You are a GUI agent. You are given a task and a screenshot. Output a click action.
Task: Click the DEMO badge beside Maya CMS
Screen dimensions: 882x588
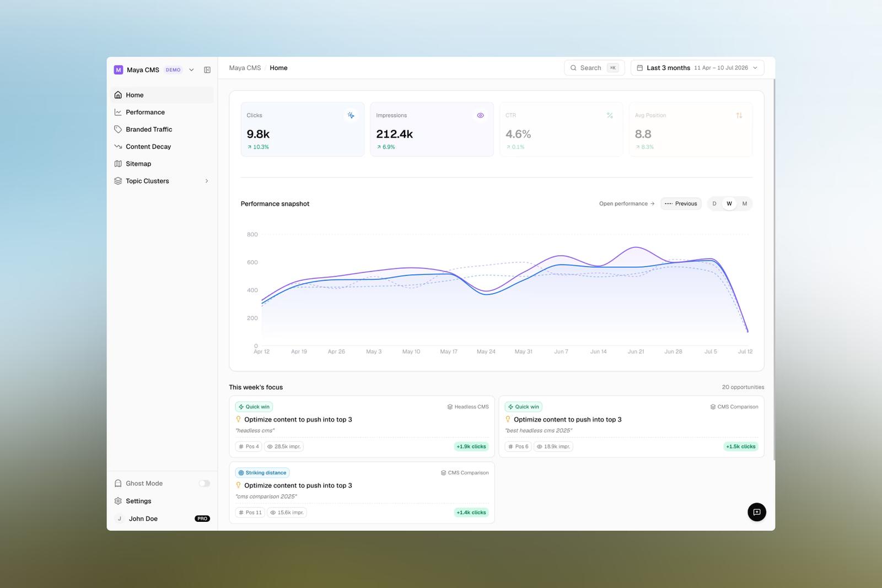[x=173, y=70]
